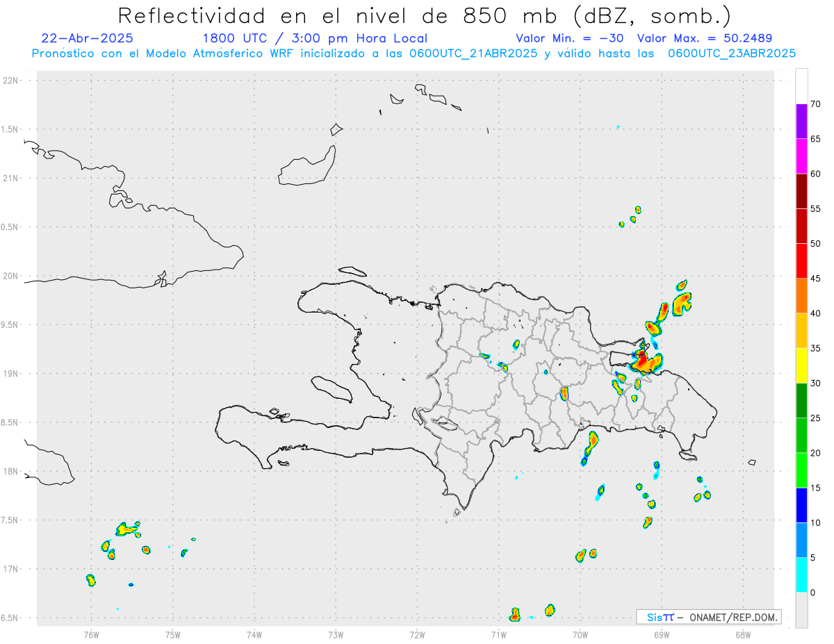Image resolution: width=834 pixels, height=644 pixels.
Task: Click the red high-reflectivity storm cell over Samaná Bay
Action: click(x=645, y=361)
